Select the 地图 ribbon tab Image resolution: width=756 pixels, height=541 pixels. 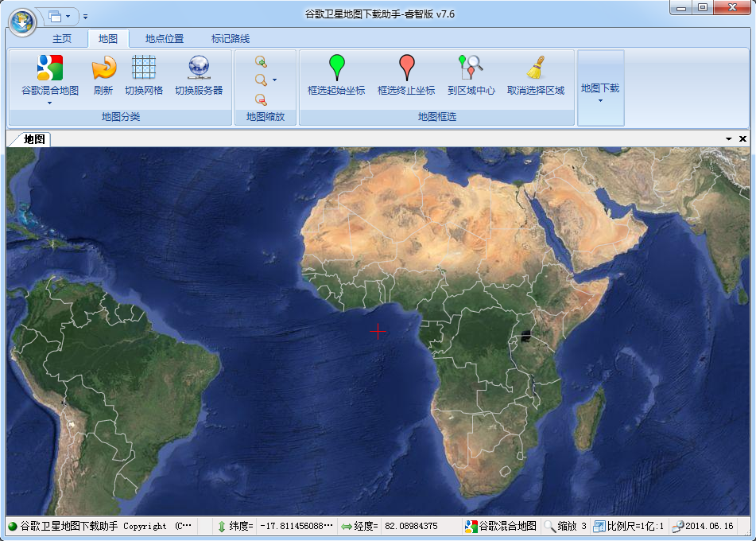(108, 39)
